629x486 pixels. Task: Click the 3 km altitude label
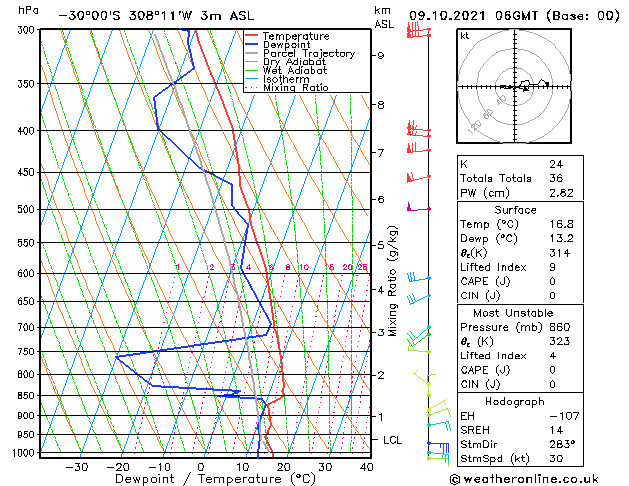click(380, 332)
